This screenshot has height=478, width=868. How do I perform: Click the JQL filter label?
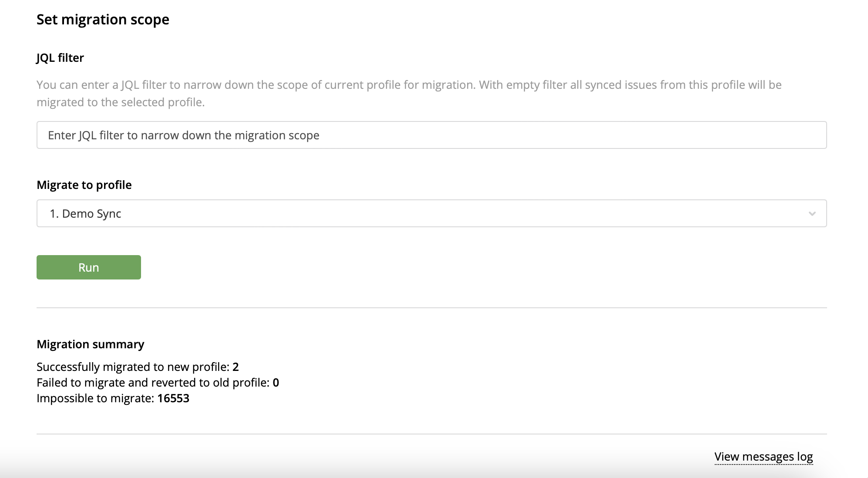[60, 58]
